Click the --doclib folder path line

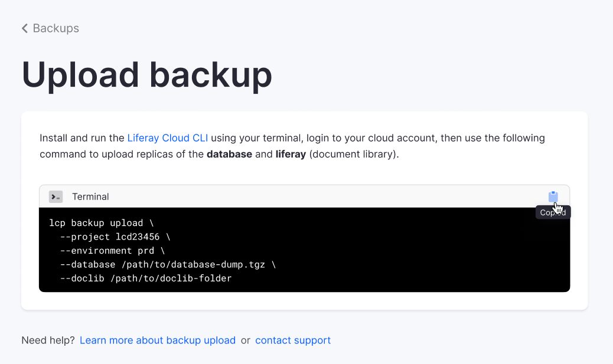[146, 278]
